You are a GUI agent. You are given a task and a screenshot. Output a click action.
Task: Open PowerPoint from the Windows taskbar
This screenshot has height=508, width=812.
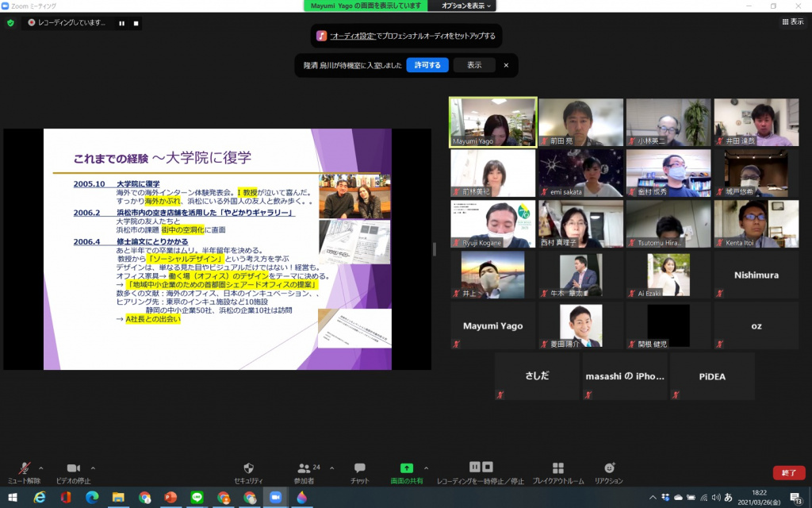click(x=170, y=498)
